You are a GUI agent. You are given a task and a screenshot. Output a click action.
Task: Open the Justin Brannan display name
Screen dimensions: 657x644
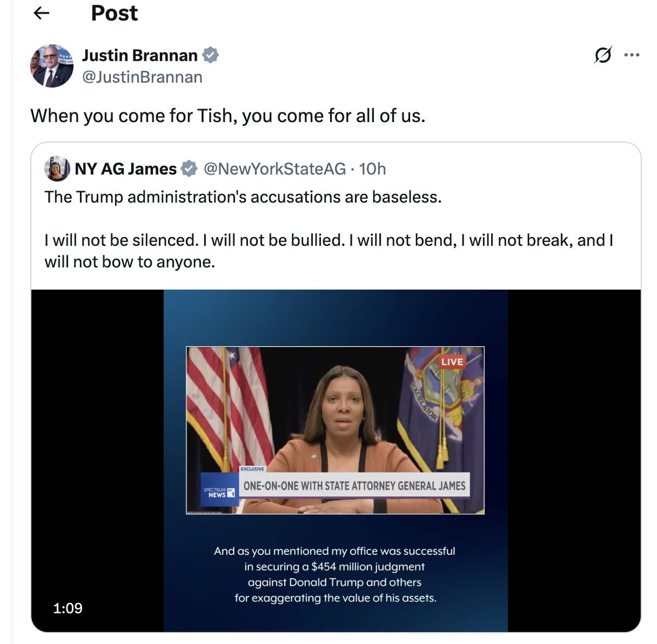(140, 55)
